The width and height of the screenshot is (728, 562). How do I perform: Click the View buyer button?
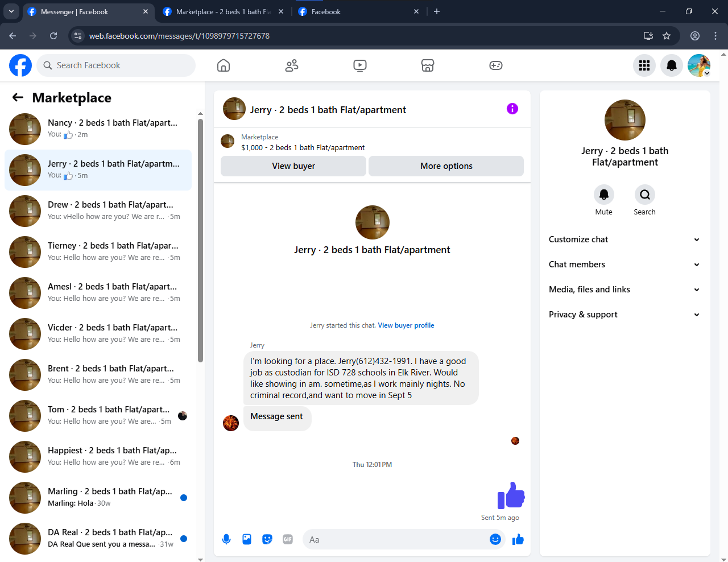[x=293, y=166]
